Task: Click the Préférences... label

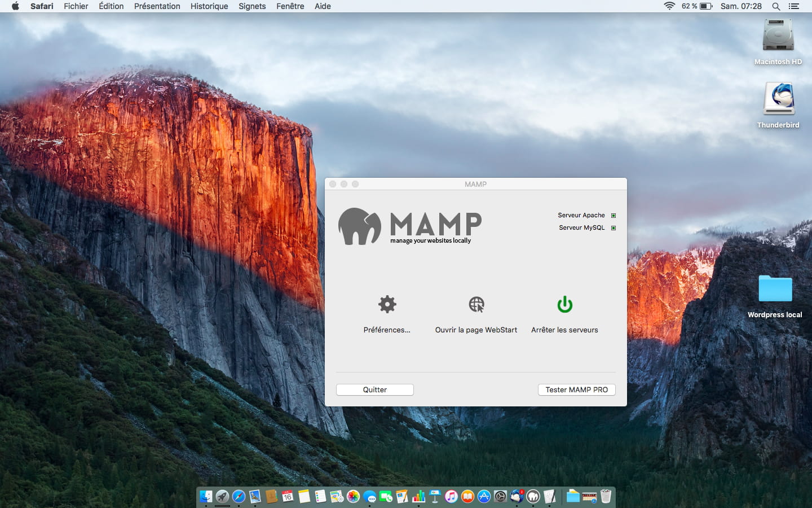Action: tap(387, 330)
